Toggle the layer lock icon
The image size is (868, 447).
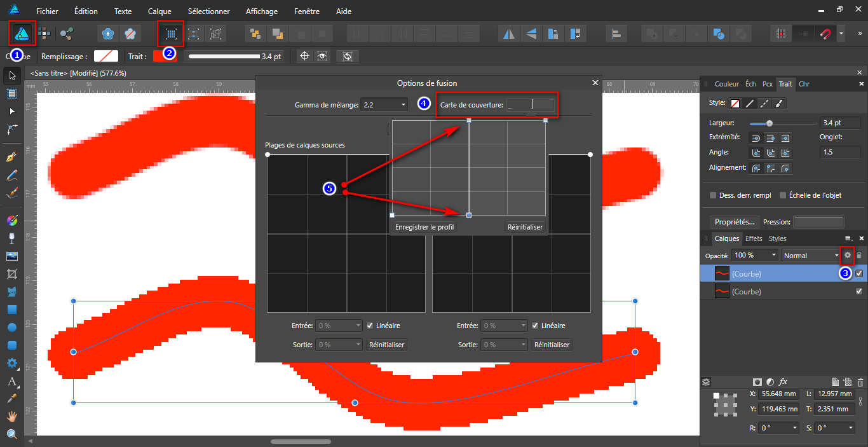coord(860,255)
